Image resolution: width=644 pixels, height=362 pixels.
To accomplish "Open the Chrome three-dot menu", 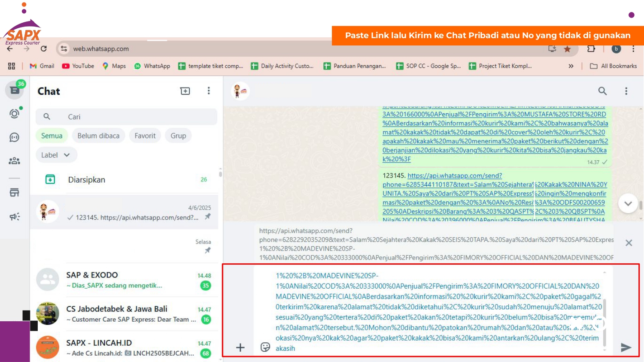I will point(633,48).
